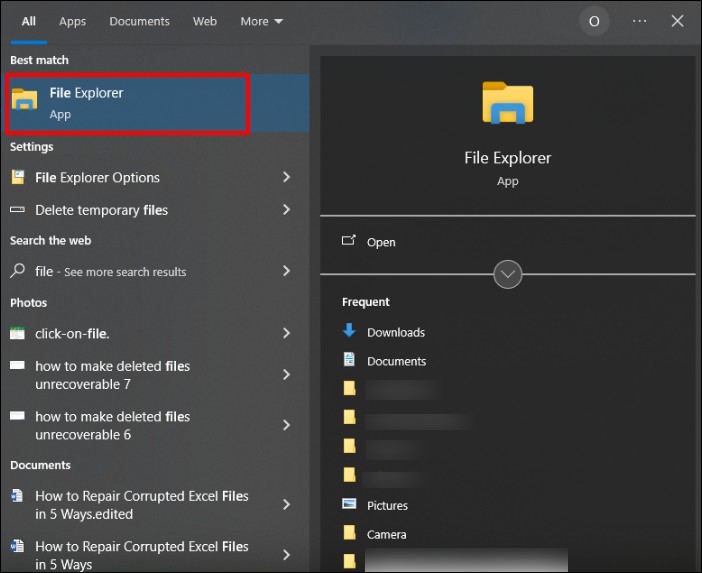This screenshot has width=702, height=573.
Task: Expand Delete temporary files chevron
Action: pos(286,210)
